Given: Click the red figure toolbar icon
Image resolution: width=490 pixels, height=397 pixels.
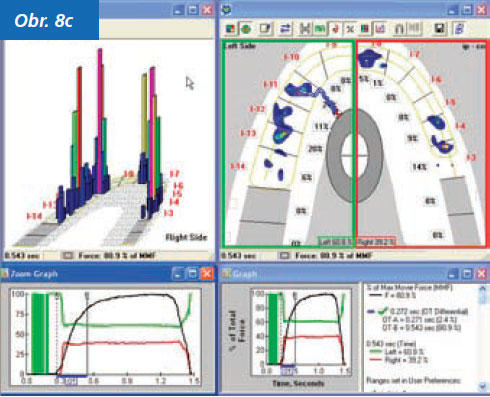Looking at the screenshot, I should click(x=335, y=29).
